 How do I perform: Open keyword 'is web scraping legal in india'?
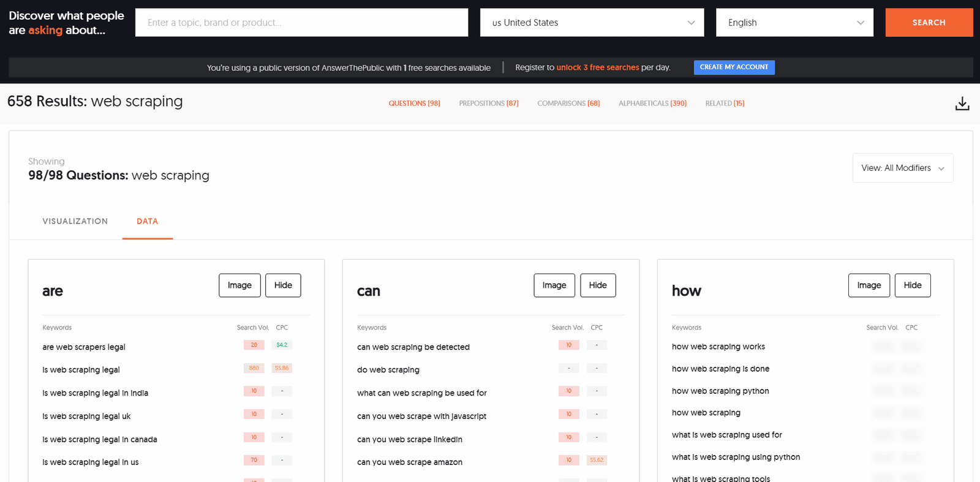(95, 393)
